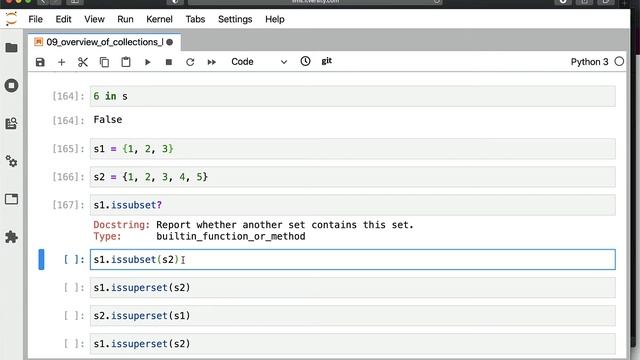Image resolution: width=640 pixels, height=360 pixels.
Task: Click the git button in the toolbar
Action: 327,61
